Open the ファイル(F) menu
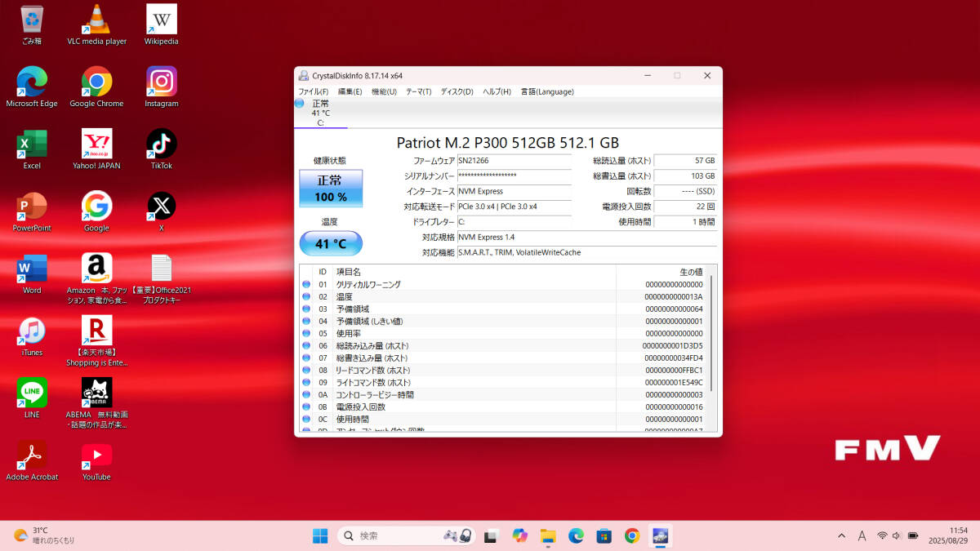This screenshot has height=551, width=980. click(x=314, y=91)
